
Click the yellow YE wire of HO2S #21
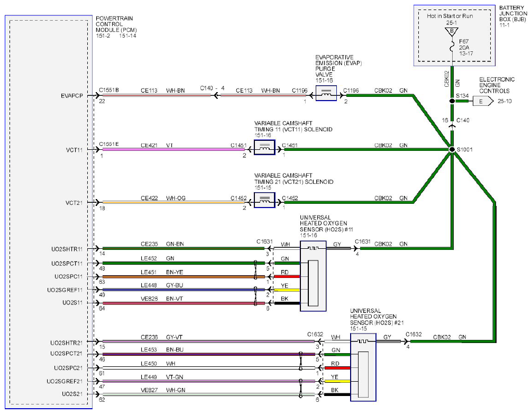(x=337, y=381)
